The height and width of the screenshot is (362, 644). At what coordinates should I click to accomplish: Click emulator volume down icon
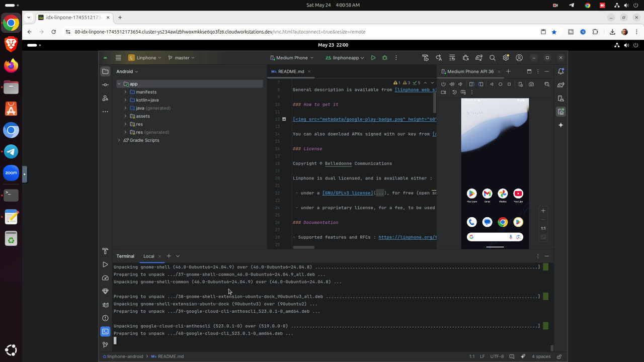click(460, 84)
